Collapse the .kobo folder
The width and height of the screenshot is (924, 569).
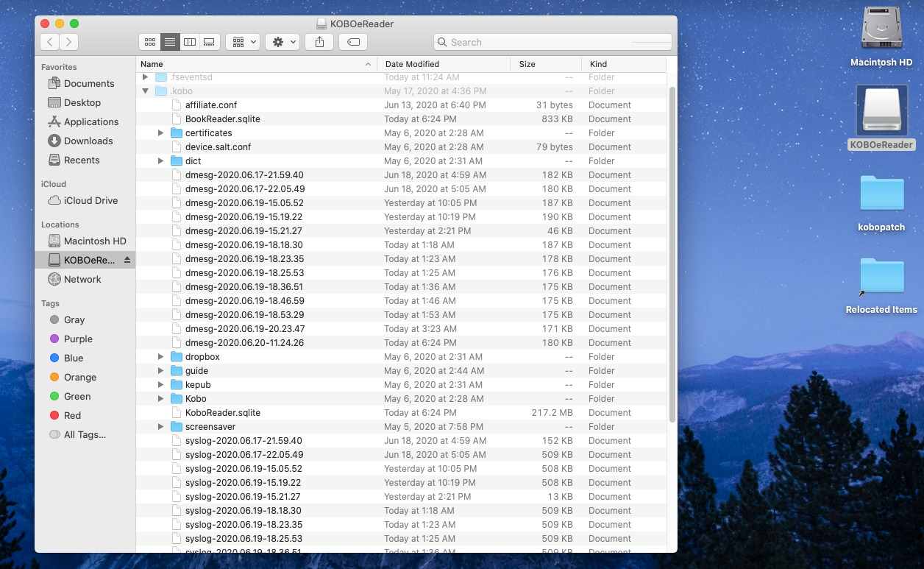[146, 91]
